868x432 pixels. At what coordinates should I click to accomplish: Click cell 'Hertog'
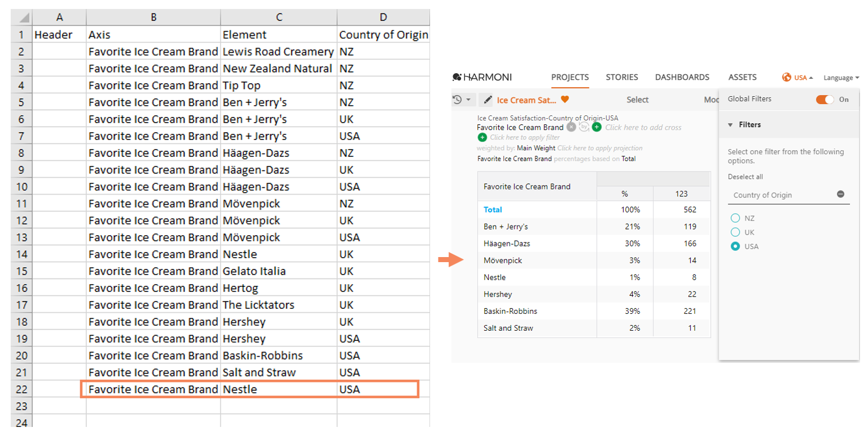279,288
